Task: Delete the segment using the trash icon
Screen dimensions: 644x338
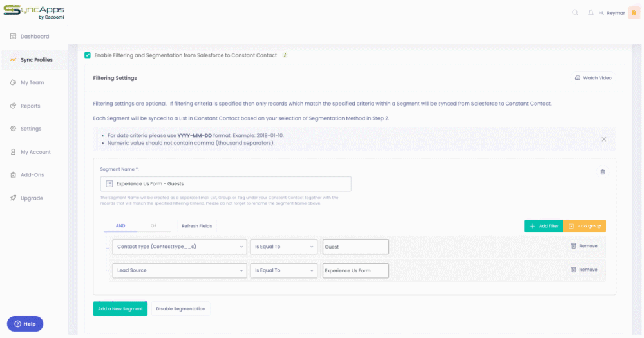Action: point(603,172)
